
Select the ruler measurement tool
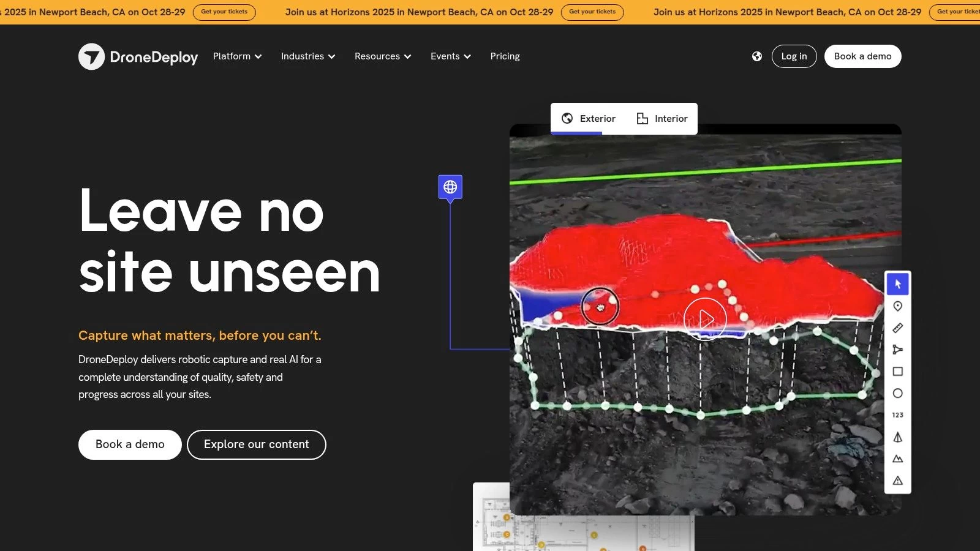pyautogui.click(x=898, y=328)
